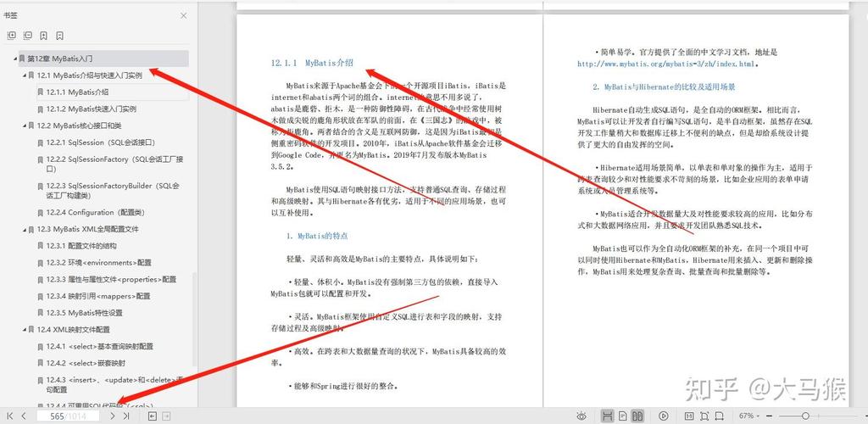The image size is (868, 424).
Task: Fit page to width icon
Action: tap(719, 416)
